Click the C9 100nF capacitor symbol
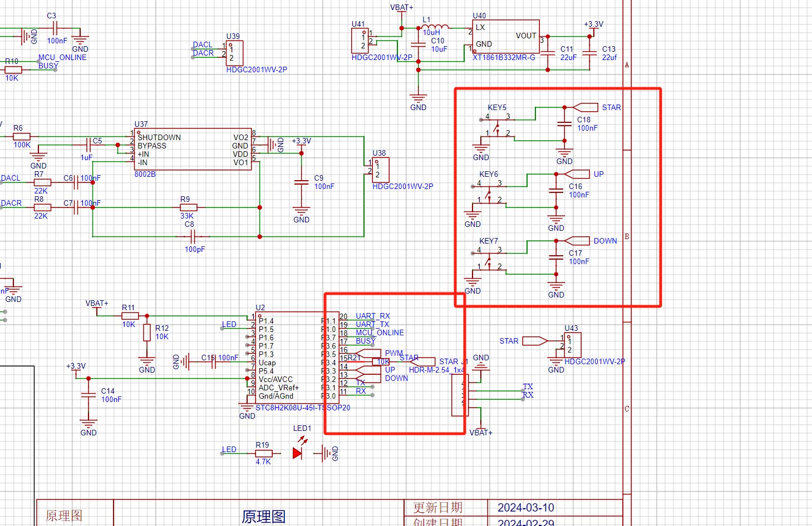This screenshot has height=526, width=812. pyautogui.click(x=301, y=182)
